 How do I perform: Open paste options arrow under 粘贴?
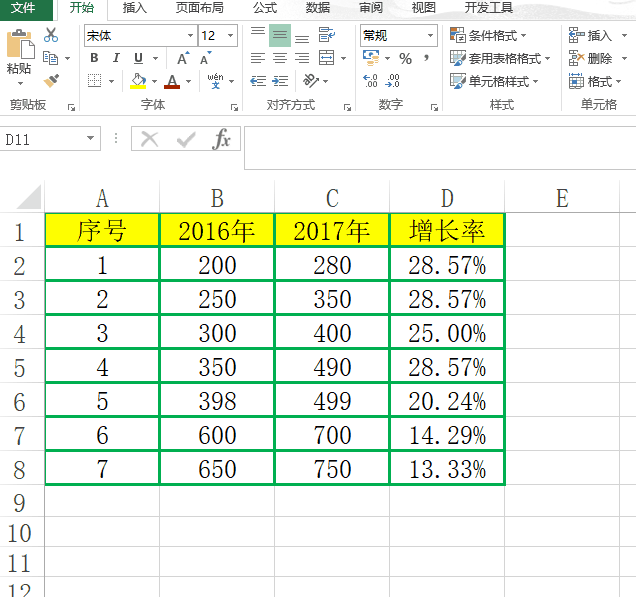coord(20,84)
